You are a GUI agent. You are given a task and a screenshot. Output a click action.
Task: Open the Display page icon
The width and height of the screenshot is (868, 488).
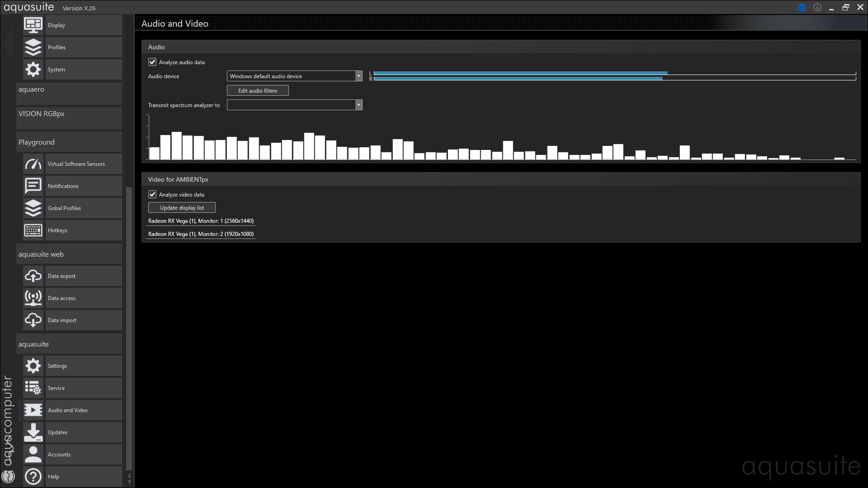coord(33,25)
